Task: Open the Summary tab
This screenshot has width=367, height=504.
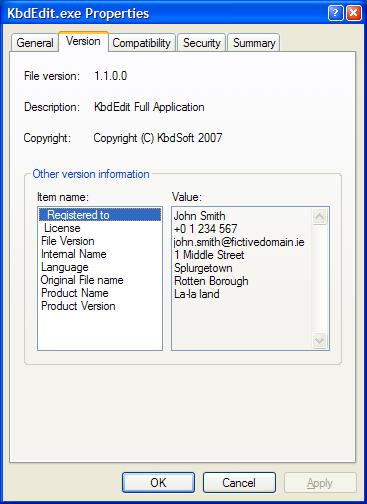Action: [254, 43]
